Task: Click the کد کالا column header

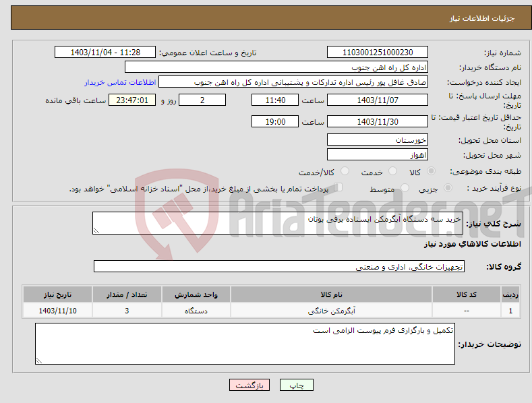Action: [466, 294]
